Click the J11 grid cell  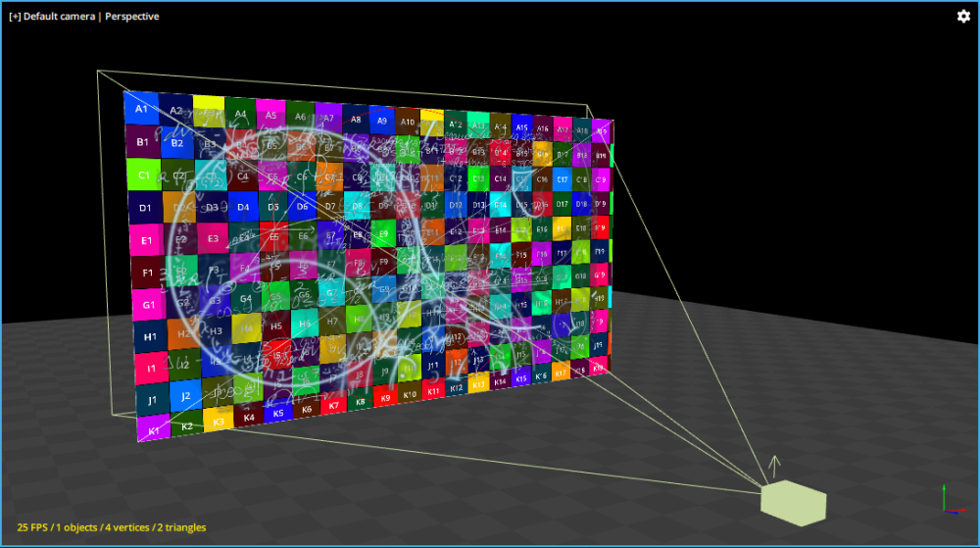pos(433,366)
